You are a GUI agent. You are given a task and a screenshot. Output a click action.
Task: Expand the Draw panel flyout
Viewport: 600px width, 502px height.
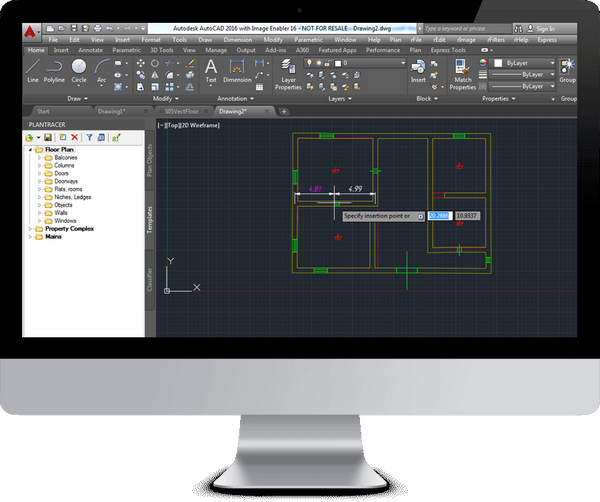click(78, 99)
